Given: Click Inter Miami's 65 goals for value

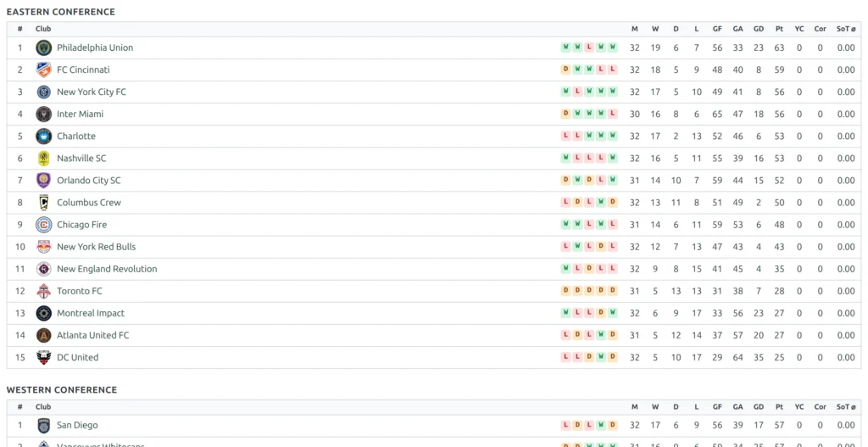Looking at the screenshot, I should click(717, 115).
